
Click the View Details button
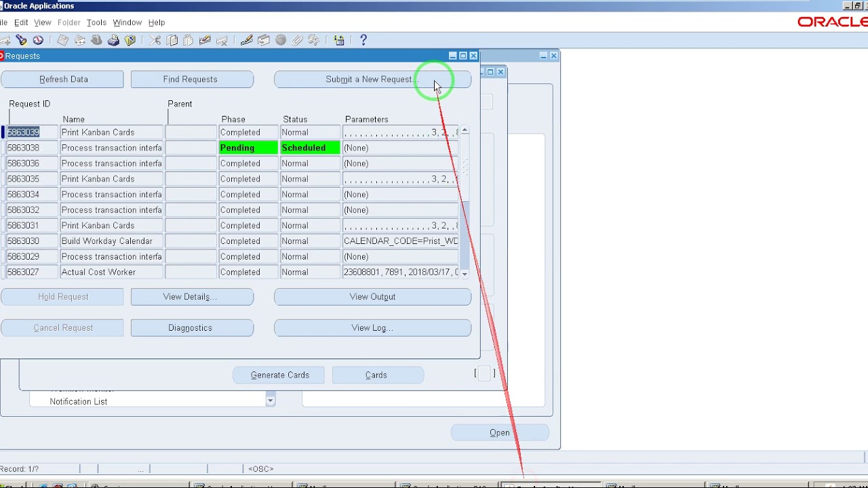(x=192, y=297)
